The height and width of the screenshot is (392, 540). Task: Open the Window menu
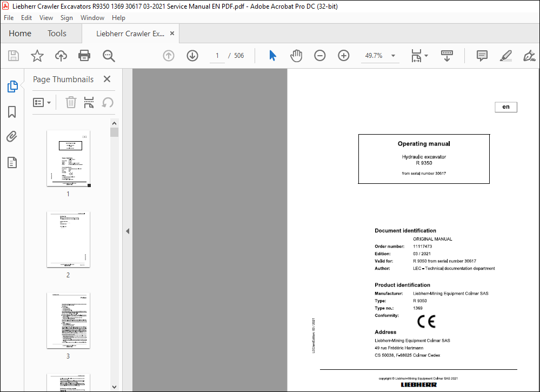tap(92, 17)
